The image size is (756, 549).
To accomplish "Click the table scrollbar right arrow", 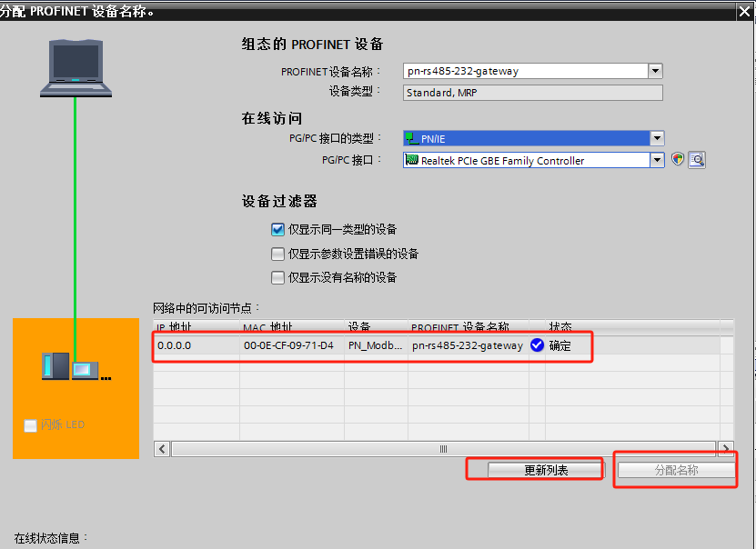I will tap(726, 449).
